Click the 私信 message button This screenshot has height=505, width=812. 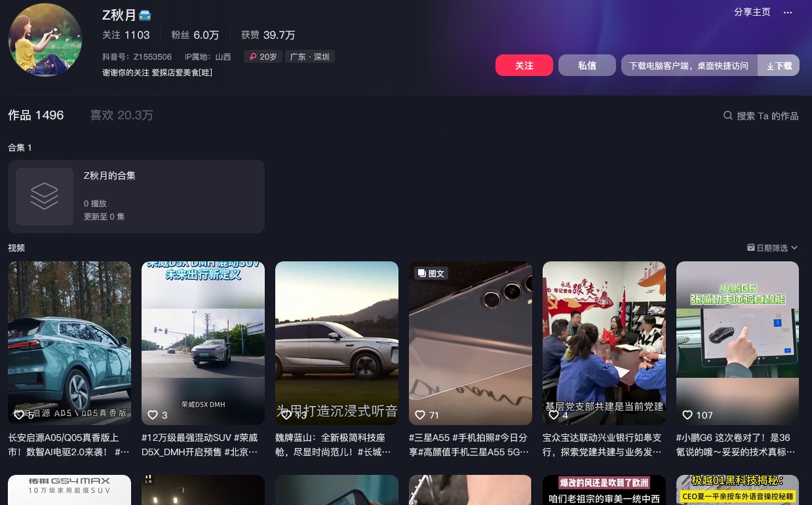[587, 65]
